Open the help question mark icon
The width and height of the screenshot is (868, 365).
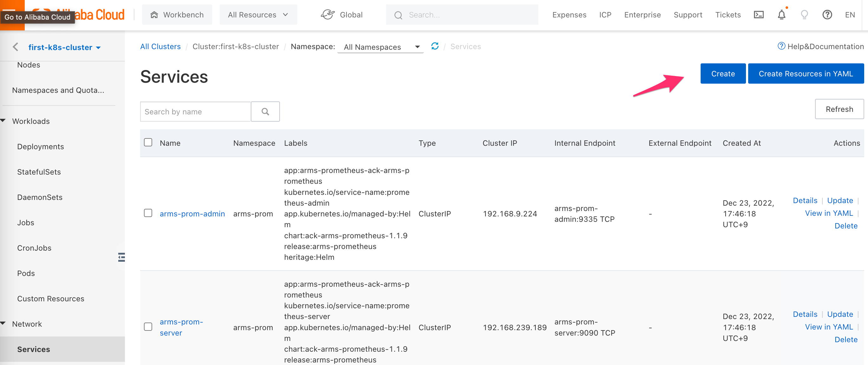pos(827,15)
